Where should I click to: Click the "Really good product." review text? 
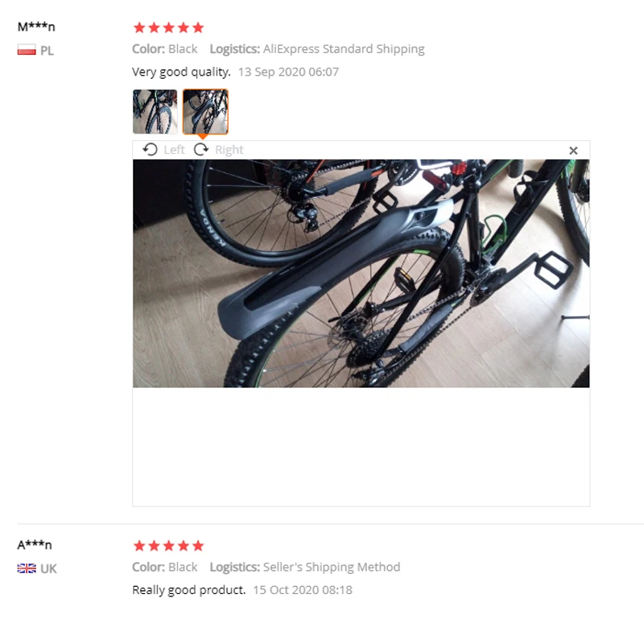point(188,590)
